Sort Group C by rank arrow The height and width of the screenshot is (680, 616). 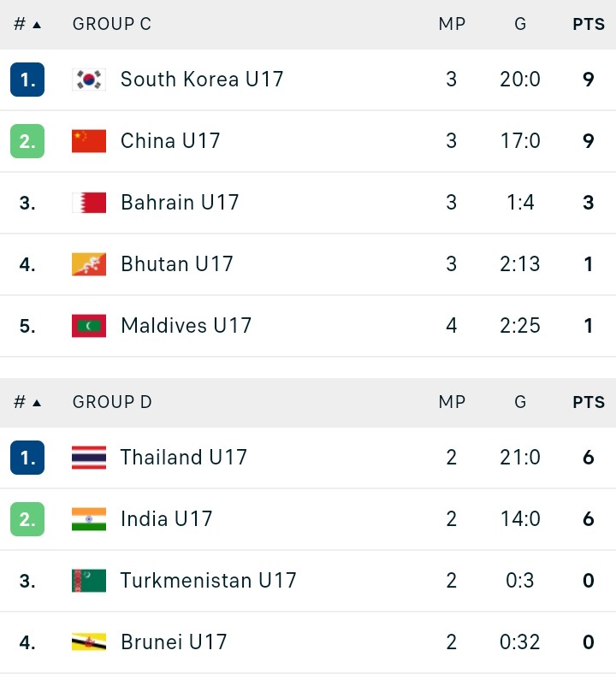click(x=37, y=25)
